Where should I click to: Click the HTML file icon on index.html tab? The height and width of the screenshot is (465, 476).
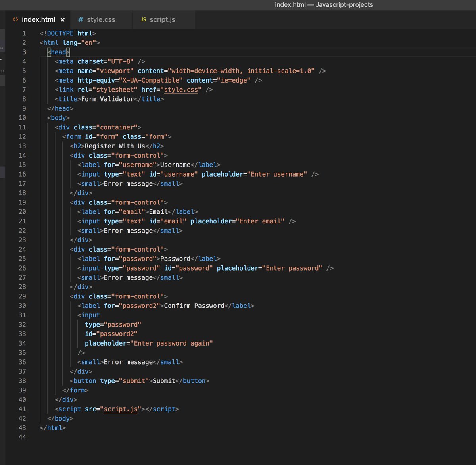[15, 19]
